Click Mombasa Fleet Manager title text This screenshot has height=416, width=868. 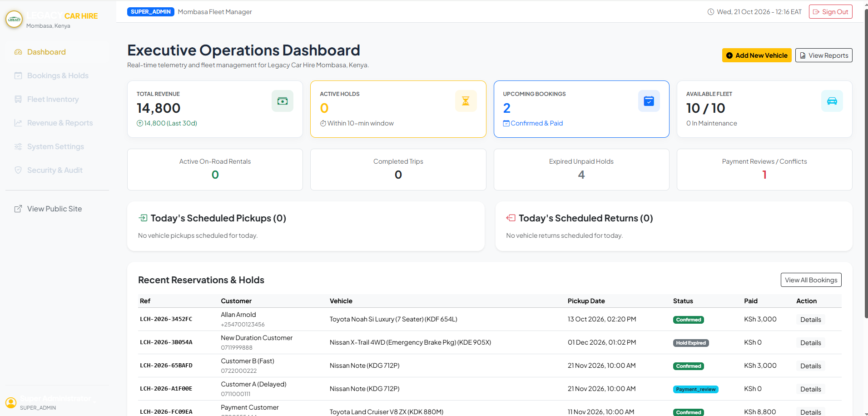pyautogui.click(x=215, y=12)
